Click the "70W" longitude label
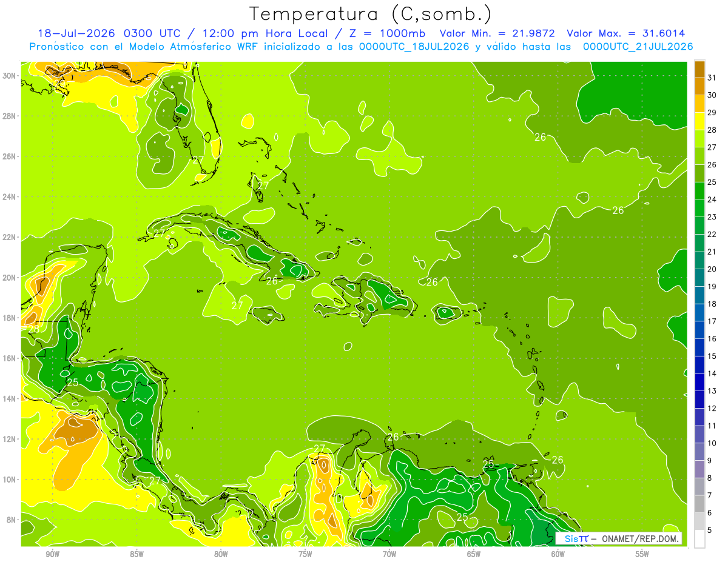This screenshot has height=562, width=728. pos(389,554)
